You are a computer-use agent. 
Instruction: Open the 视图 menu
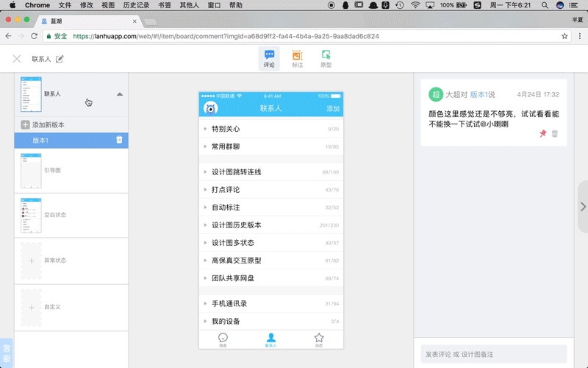click(108, 5)
